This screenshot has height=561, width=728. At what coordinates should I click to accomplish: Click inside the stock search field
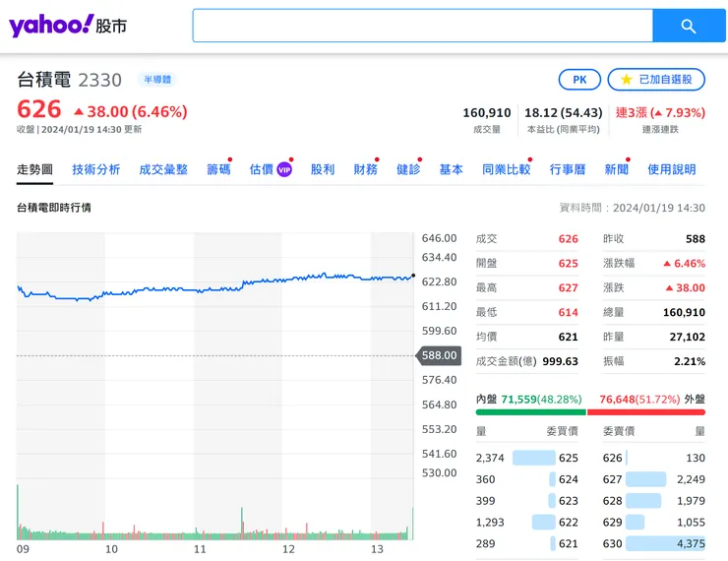(423, 26)
